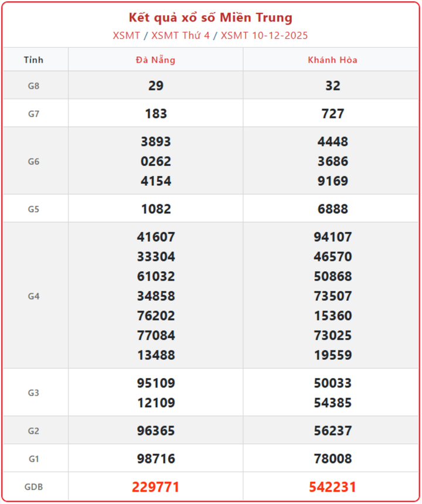This screenshot has width=422, height=504.
Task: Open the XSMT breadcrumb link
Action: [x=126, y=35]
